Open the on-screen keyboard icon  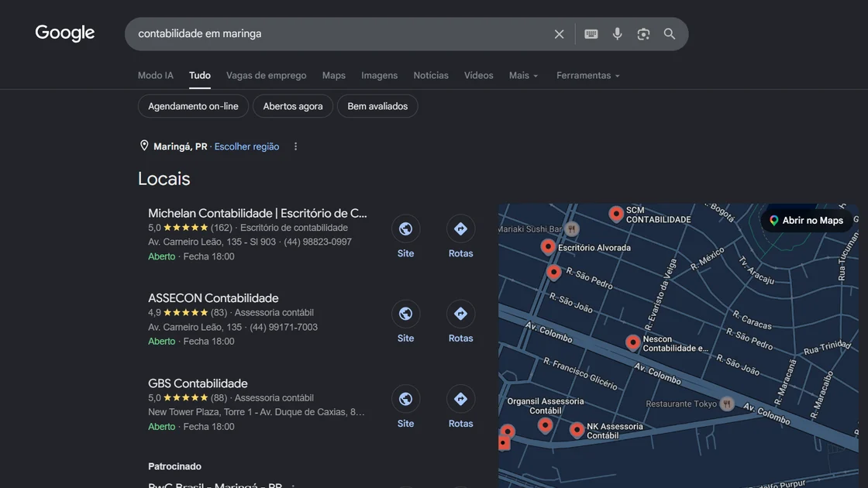(x=591, y=34)
